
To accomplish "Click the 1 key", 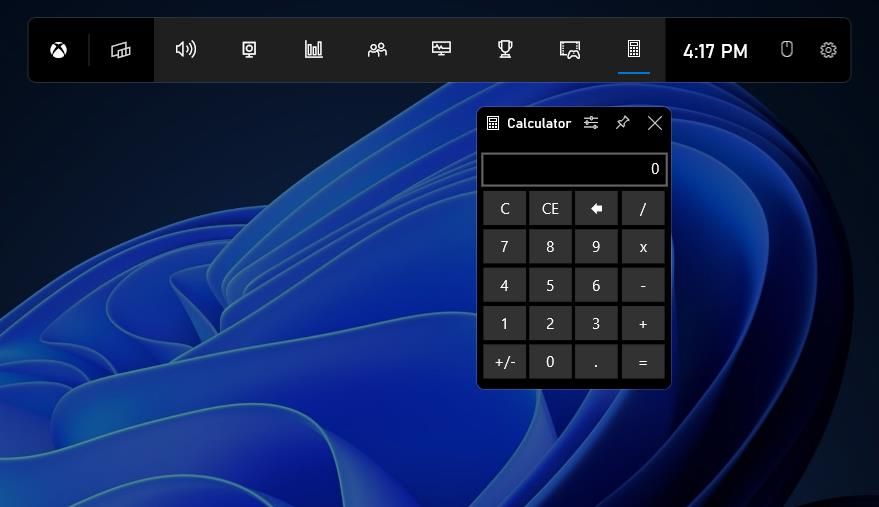I will 505,324.
